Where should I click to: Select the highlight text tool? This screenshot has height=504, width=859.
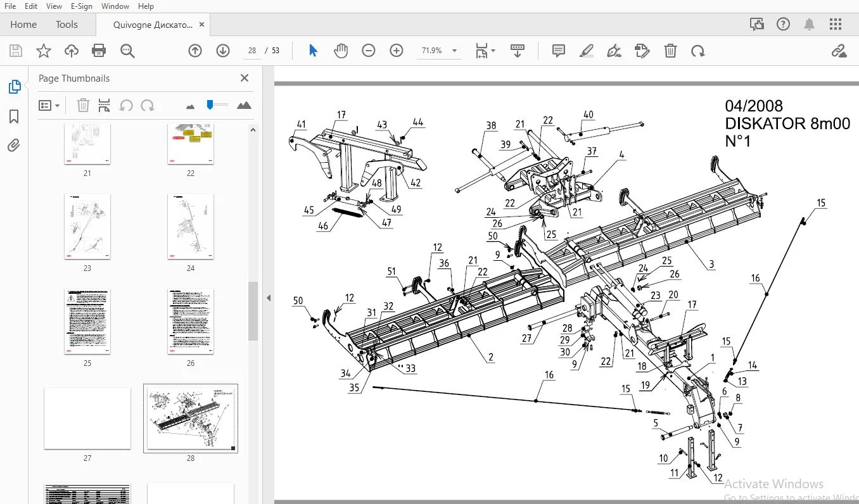click(x=587, y=51)
